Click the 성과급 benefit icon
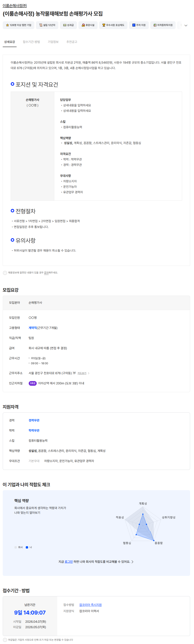The width and height of the screenshot is (194, 644). (x=65, y=25)
